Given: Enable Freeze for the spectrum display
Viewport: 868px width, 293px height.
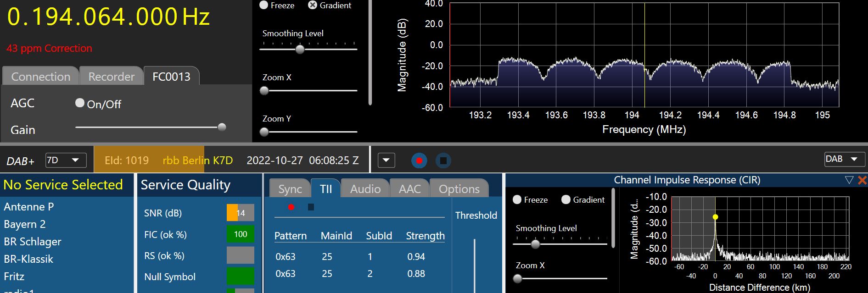Looking at the screenshot, I should tap(264, 5).
